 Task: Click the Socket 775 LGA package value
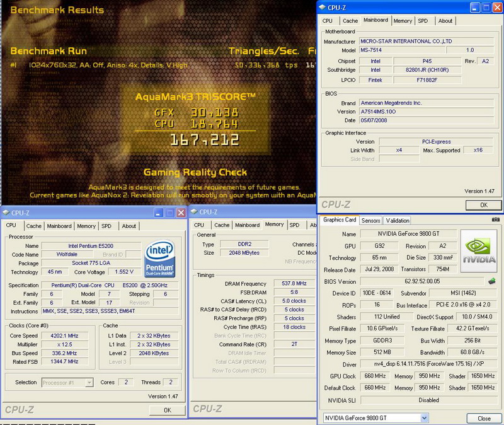point(91,263)
